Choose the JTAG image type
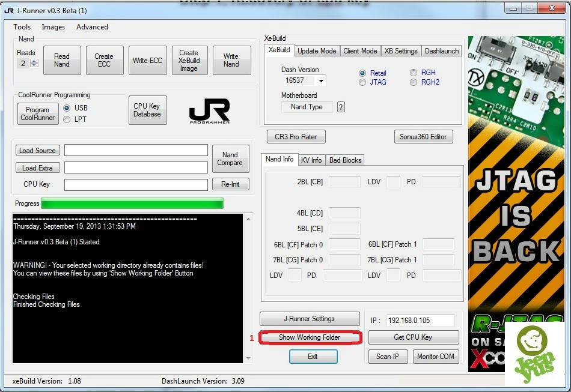The image size is (571, 392). [x=362, y=82]
